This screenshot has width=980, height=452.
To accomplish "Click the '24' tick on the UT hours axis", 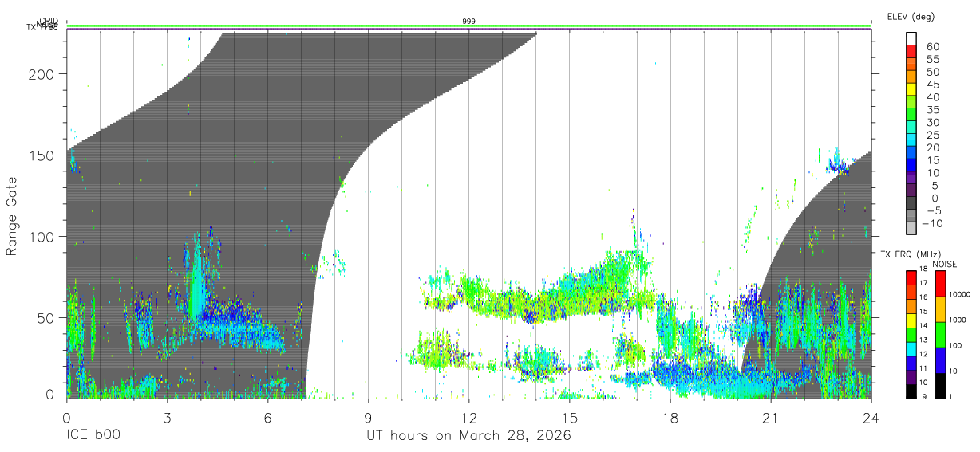I will click(x=871, y=417).
